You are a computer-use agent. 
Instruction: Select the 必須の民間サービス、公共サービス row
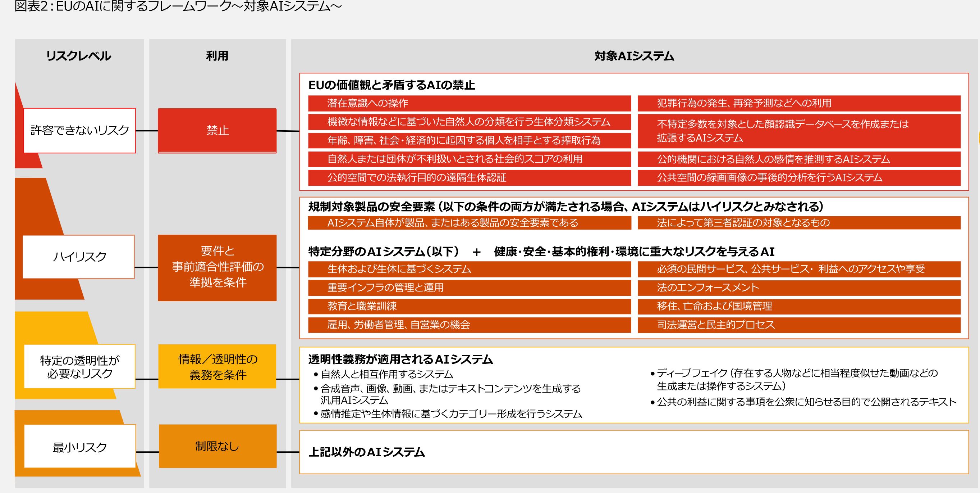799,269
